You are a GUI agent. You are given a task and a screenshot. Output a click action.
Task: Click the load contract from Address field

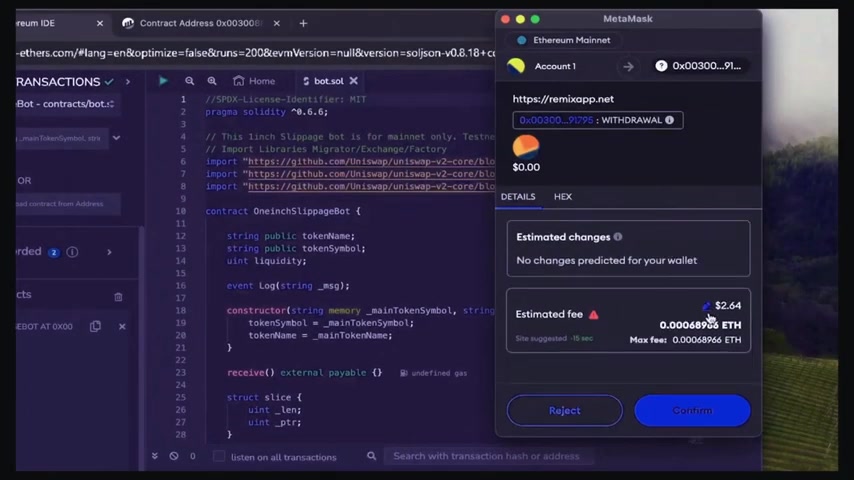[68, 204]
